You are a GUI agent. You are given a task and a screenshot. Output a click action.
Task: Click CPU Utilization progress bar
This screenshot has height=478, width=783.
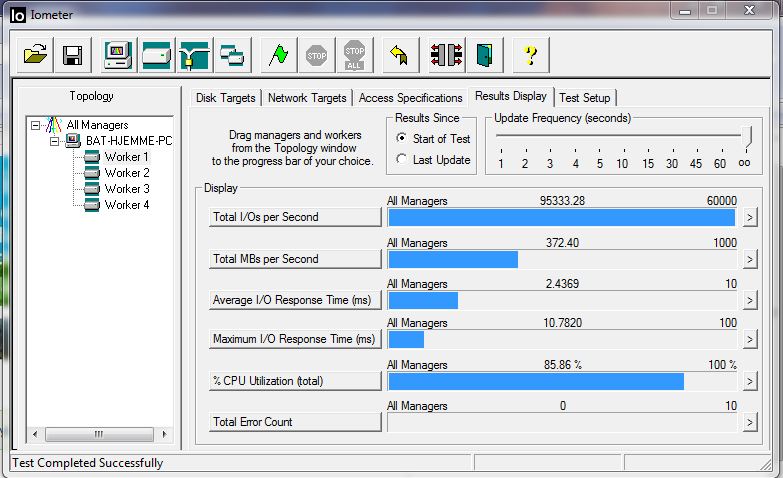[562, 382]
